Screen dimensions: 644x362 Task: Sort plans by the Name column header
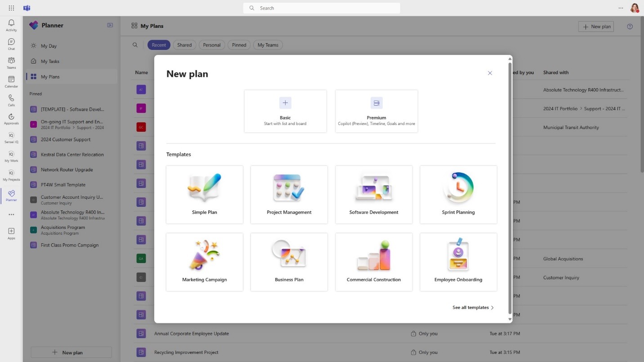pyautogui.click(x=142, y=72)
